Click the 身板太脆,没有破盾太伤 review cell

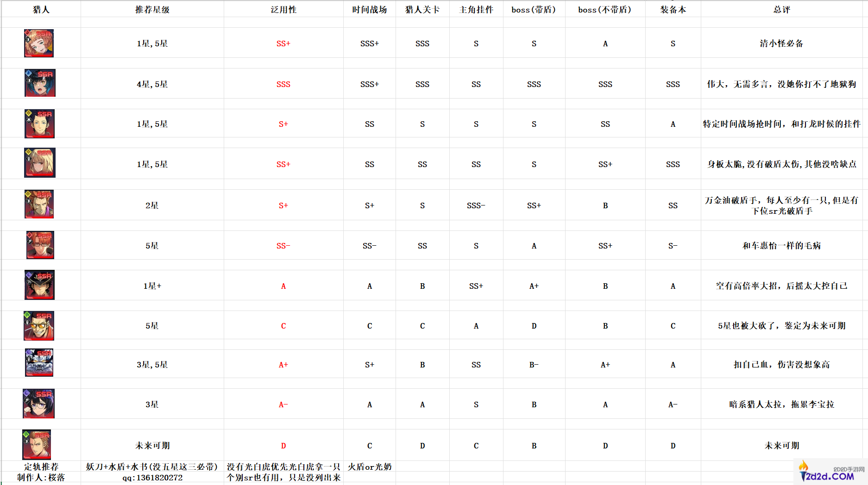click(782, 164)
